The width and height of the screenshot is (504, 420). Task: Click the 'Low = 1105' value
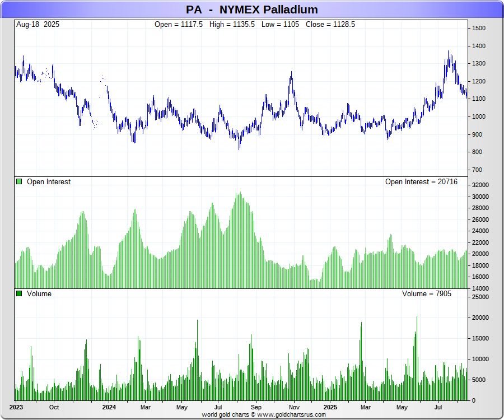(280, 25)
